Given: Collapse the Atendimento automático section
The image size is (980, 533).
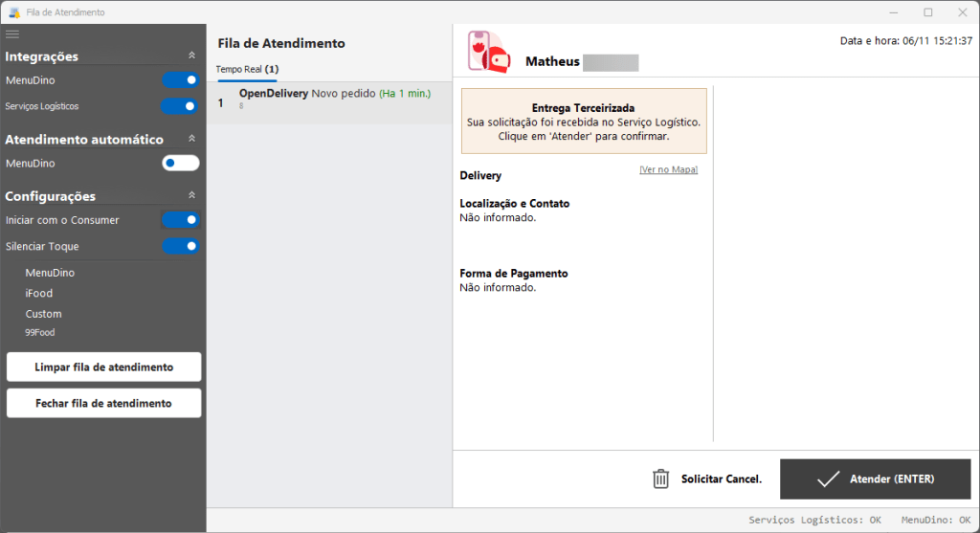Looking at the screenshot, I should [191, 139].
